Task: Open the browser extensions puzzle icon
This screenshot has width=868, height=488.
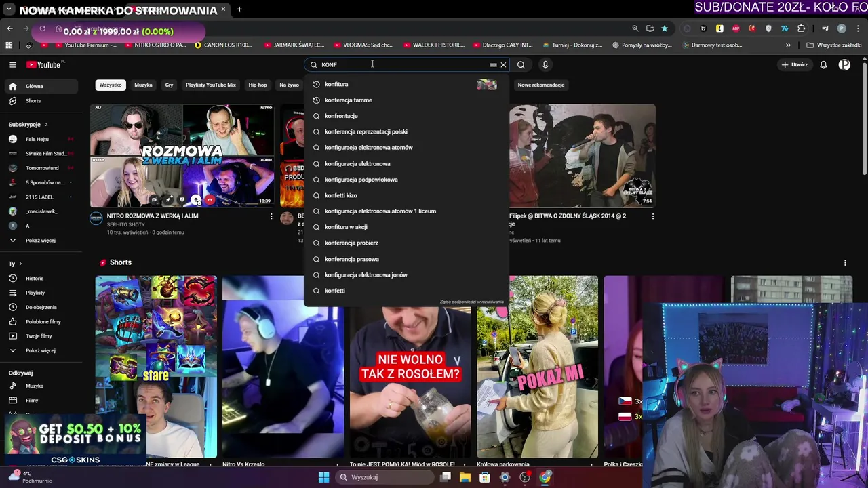Action: click(801, 28)
